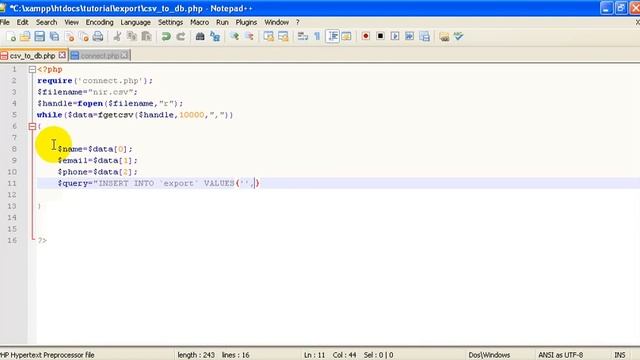This screenshot has width=640, height=360.
Task: Switch to the connect.php tab
Action: pyautogui.click(x=100, y=56)
